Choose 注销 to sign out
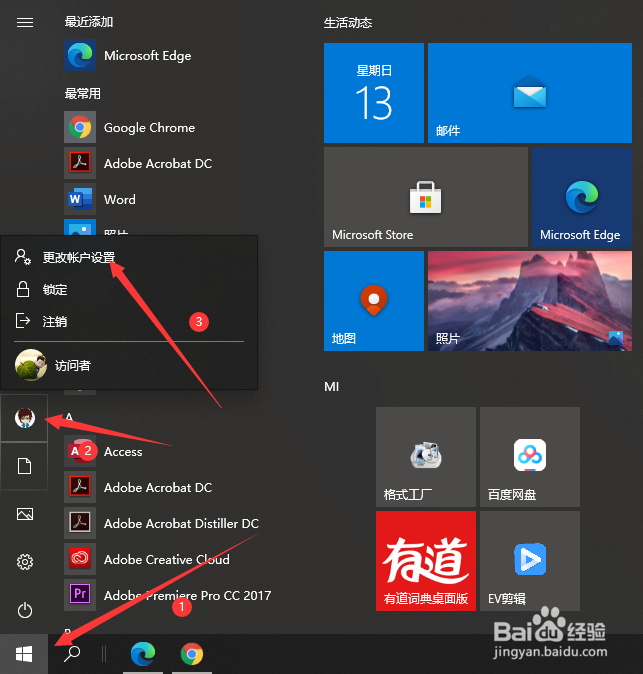The image size is (643, 674). [129, 321]
